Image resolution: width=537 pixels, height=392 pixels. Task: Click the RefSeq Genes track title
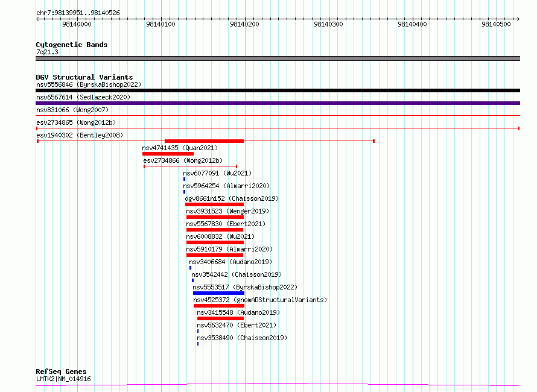(61, 372)
